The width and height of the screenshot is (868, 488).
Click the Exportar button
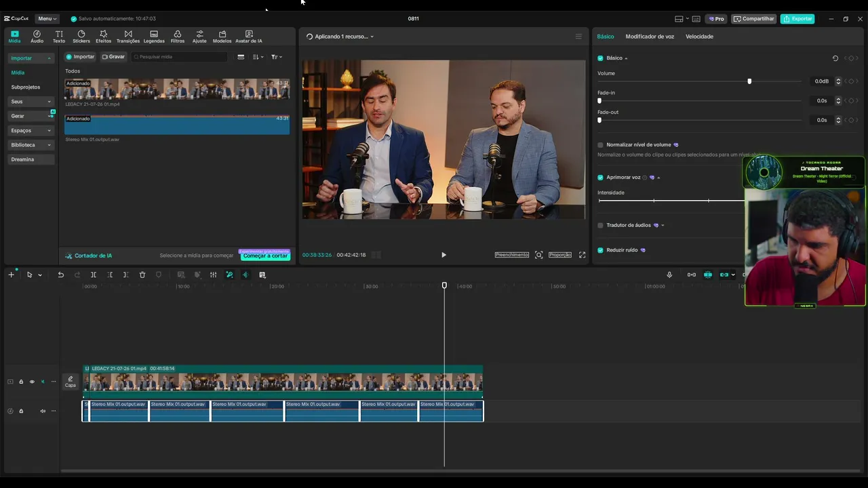797,19
